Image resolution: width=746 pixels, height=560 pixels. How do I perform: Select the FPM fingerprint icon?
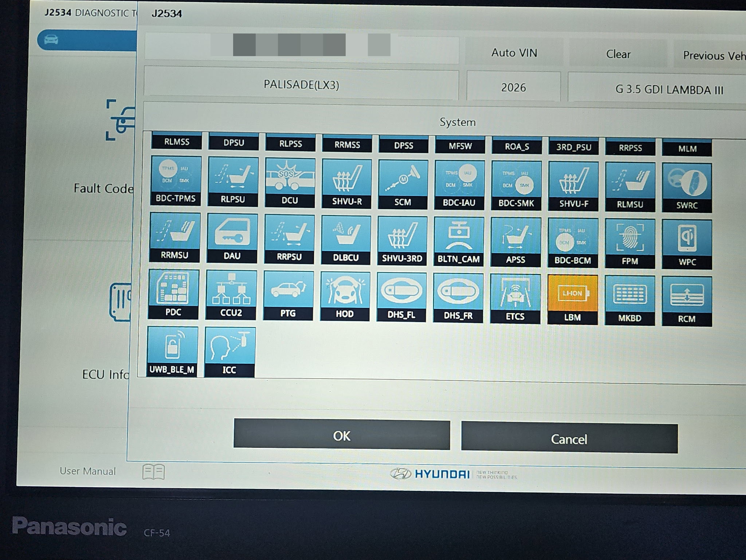coord(630,244)
